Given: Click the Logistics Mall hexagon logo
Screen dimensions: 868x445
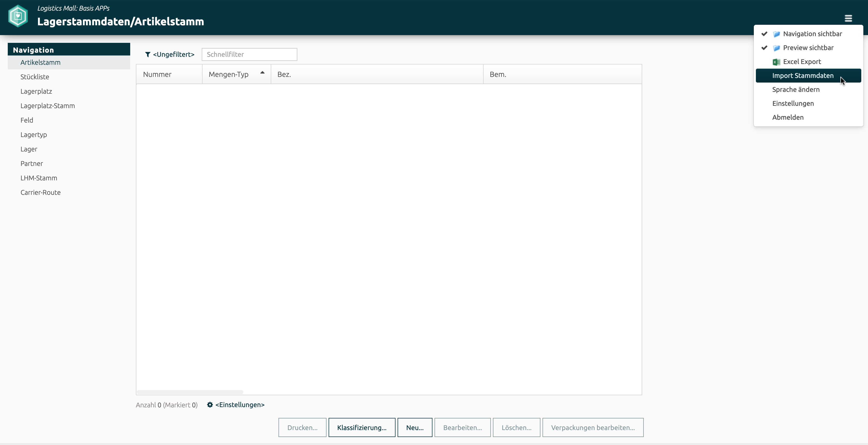Looking at the screenshot, I should (x=18, y=16).
